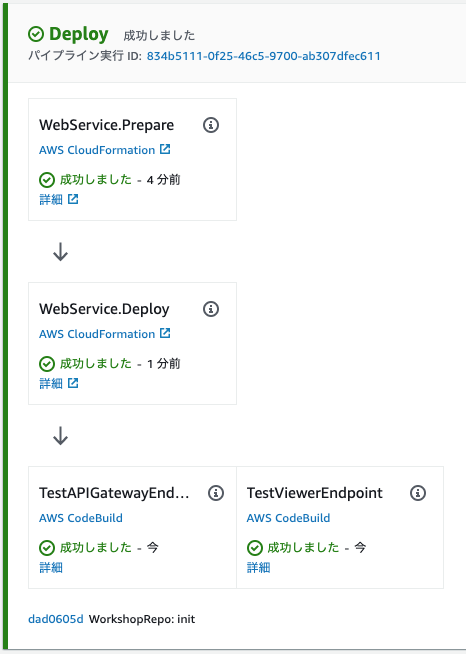Click external icon next to WebService.Prepare 詳細

point(73,199)
